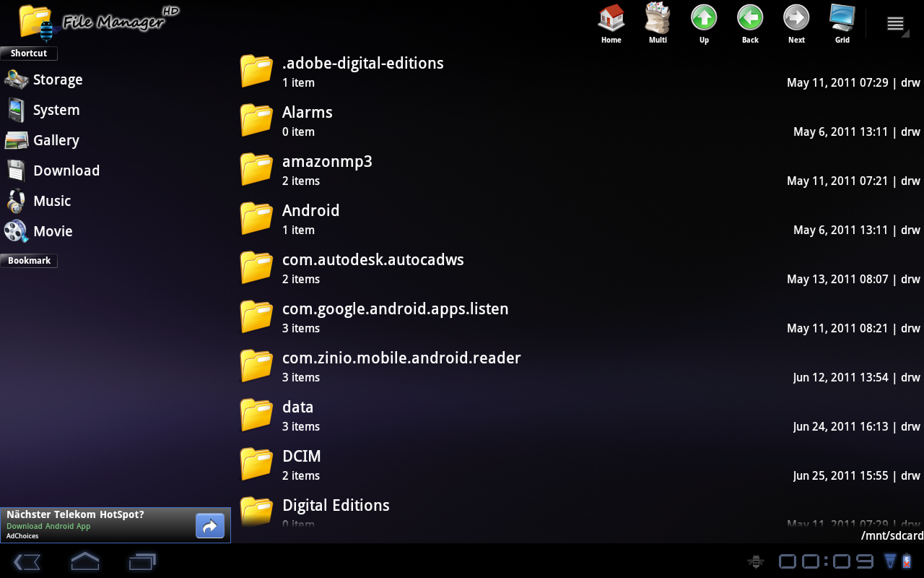
Task: Click the AdChoices label
Action: pos(22,536)
